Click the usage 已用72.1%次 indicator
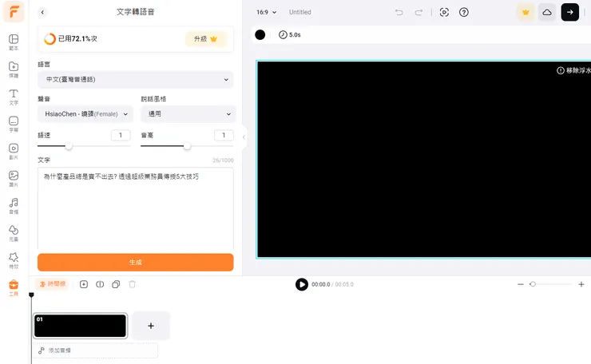The height and width of the screenshot is (364, 591). pos(70,39)
